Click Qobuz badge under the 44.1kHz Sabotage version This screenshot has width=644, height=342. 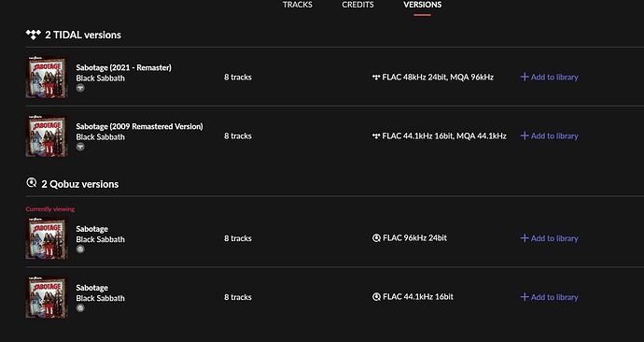[80, 307]
